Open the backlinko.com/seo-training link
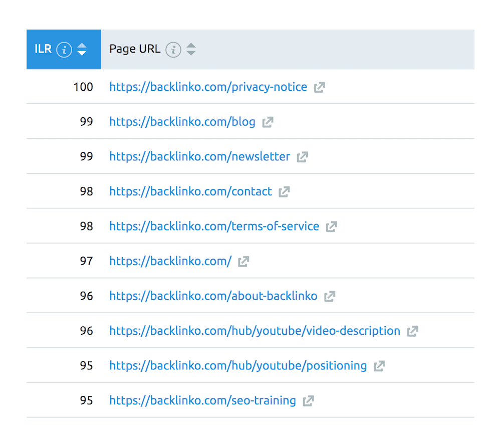The height and width of the screenshot is (448, 501). (x=202, y=400)
